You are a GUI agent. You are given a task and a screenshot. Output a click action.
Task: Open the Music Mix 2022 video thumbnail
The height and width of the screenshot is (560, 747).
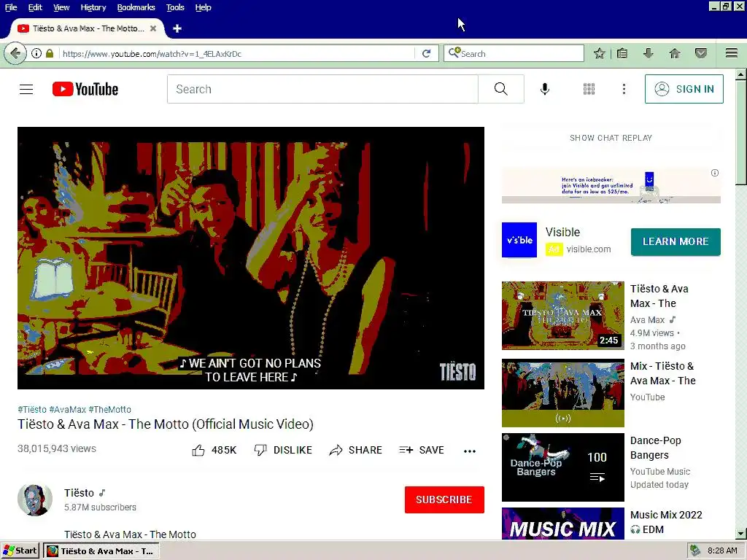click(562, 524)
